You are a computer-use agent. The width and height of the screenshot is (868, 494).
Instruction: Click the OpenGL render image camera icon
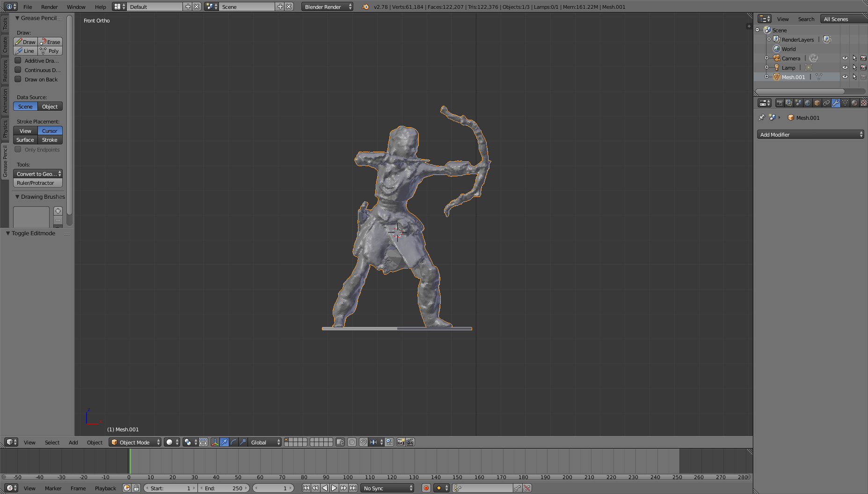tap(401, 442)
